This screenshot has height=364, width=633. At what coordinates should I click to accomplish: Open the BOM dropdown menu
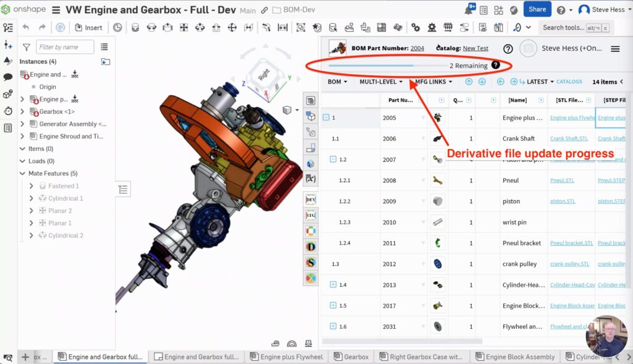click(337, 82)
